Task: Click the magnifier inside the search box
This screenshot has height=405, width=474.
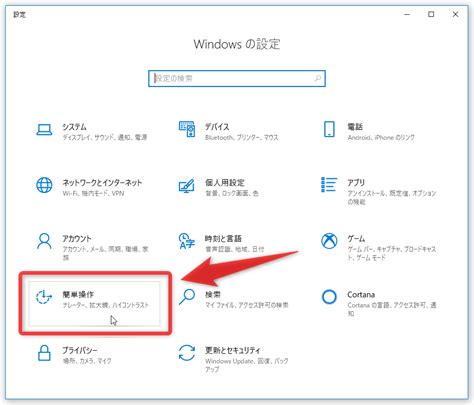Action: [318, 78]
